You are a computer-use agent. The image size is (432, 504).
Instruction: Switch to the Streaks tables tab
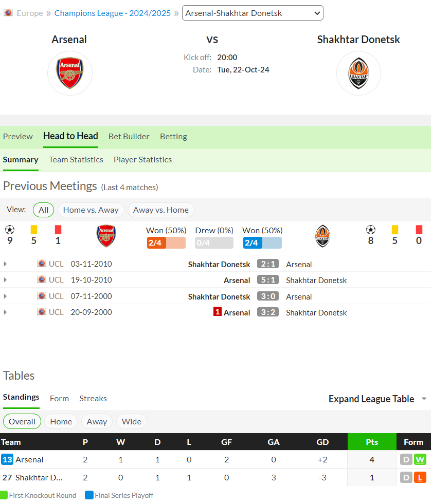pyautogui.click(x=93, y=399)
